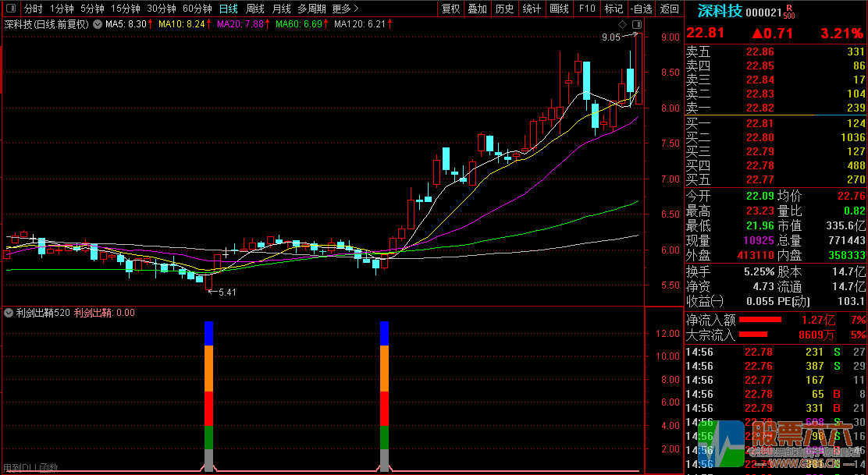868x475 pixels.
Task: Click the 返回 back button
Action: pos(669,9)
